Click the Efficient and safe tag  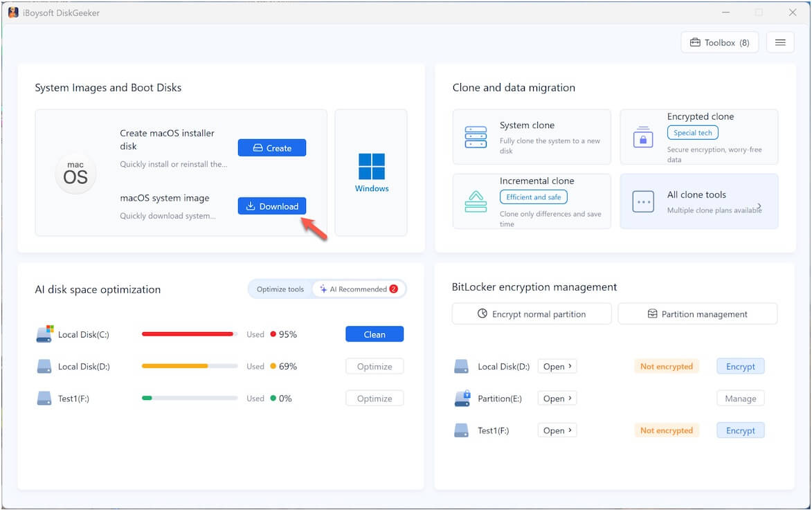point(534,197)
